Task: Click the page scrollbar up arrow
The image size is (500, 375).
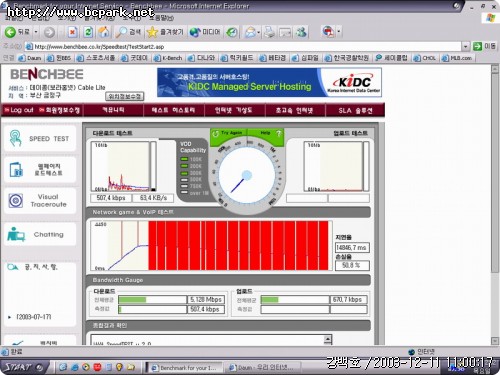Action: [495, 69]
